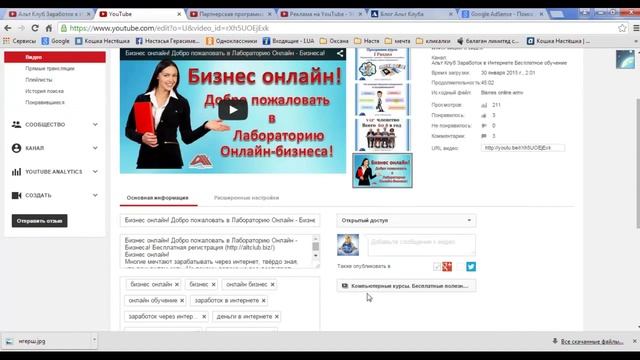This screenshot has width=640, height=360.
Task: Remove the заработок в интернете tag
Action: point(264,300)
